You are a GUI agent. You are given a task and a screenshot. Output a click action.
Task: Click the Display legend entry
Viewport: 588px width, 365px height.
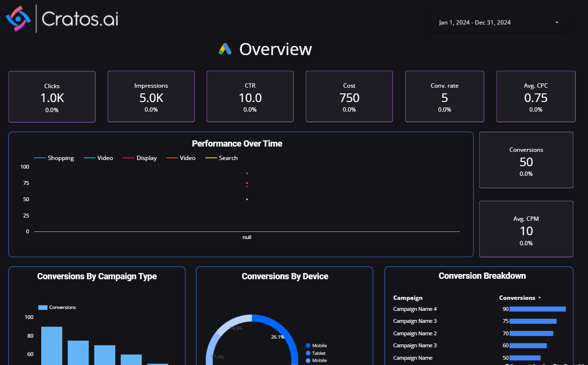[140, 158]
